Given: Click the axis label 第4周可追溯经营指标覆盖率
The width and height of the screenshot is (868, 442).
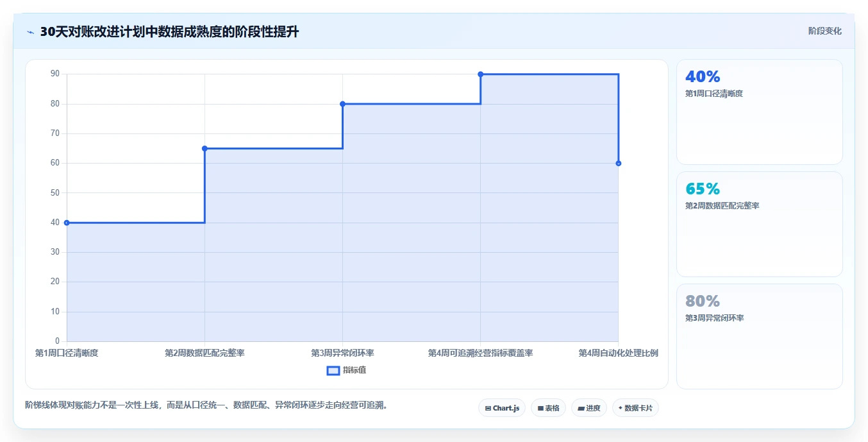Looking at the screenshot, I should click(x=480, y=353).
